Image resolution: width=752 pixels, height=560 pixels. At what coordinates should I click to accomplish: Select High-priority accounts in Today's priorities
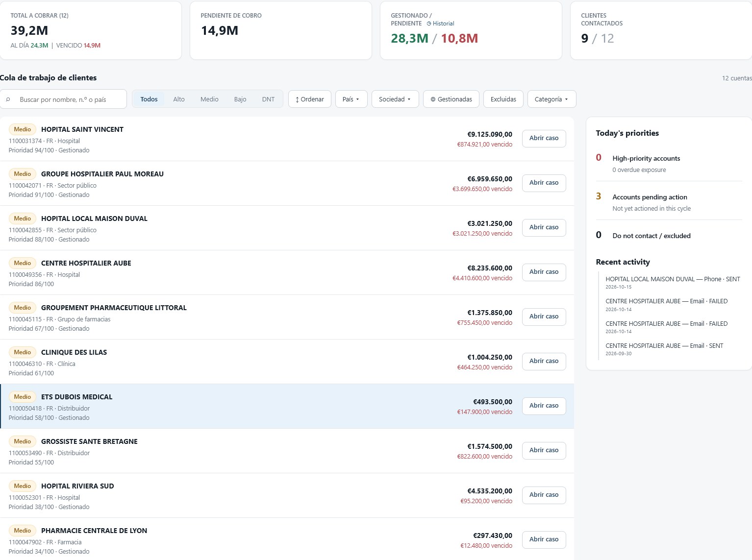646,158
